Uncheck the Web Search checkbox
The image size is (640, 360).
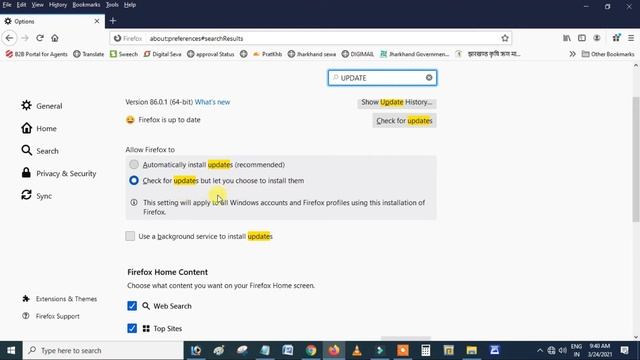[132, 306]
